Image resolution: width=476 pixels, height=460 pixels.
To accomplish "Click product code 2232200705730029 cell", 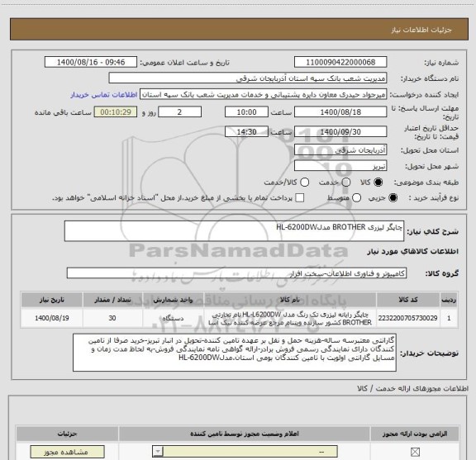I will (x=408, y=318).
